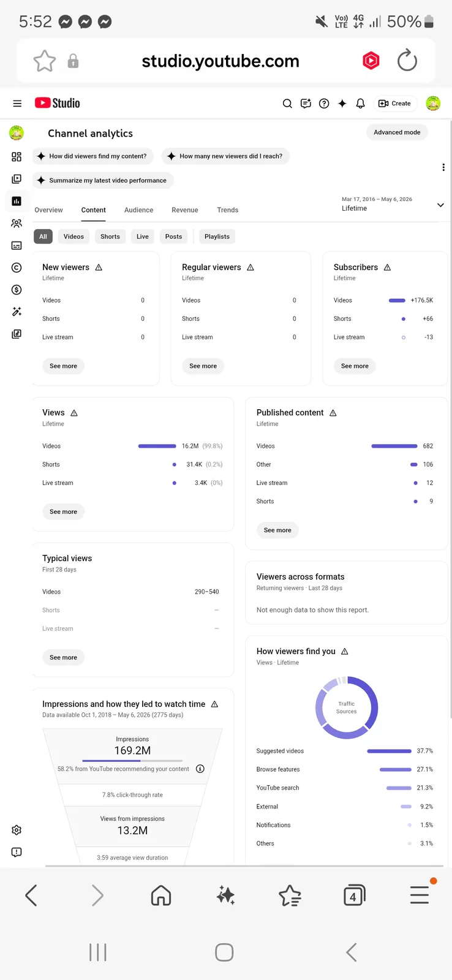Viewport: 452px width, 980px height.
Task: Open the Copyright icon in sidebar
Action: coord(17,268)
